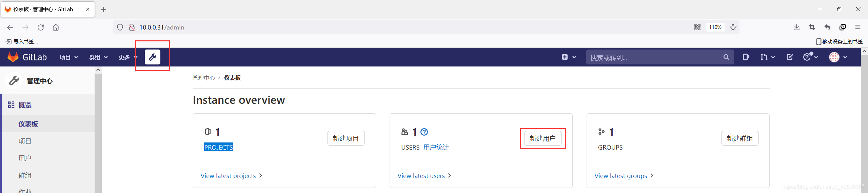Click the insecure connection lock icon
868x193 pixels.
click(x=132, y=27)
